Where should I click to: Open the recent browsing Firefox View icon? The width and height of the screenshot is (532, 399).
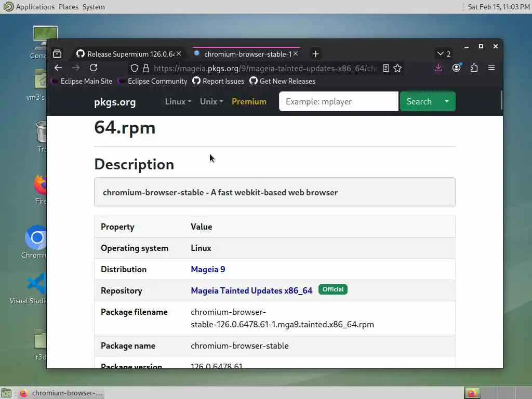pos(57,54)
